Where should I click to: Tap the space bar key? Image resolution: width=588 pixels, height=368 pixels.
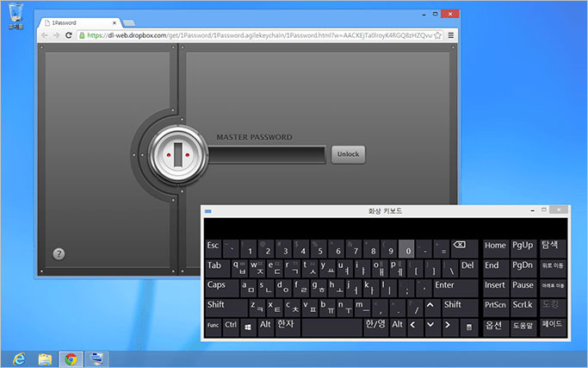(331, 327)
